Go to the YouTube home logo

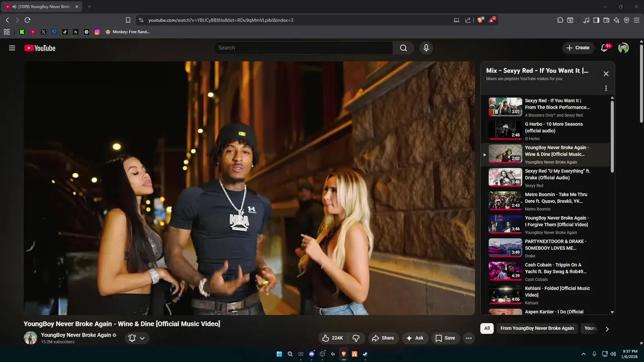click(x=40, y=48)
